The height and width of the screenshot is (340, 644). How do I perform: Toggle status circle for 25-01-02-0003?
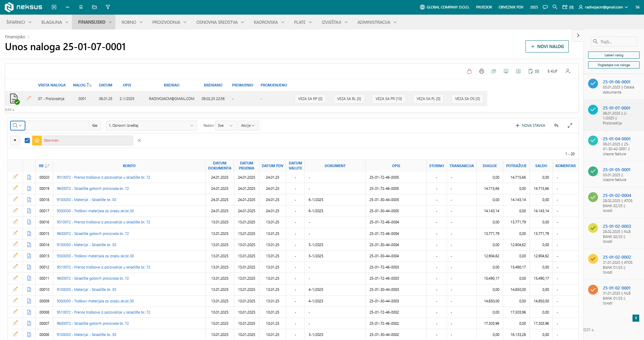[x=593, y=228]
